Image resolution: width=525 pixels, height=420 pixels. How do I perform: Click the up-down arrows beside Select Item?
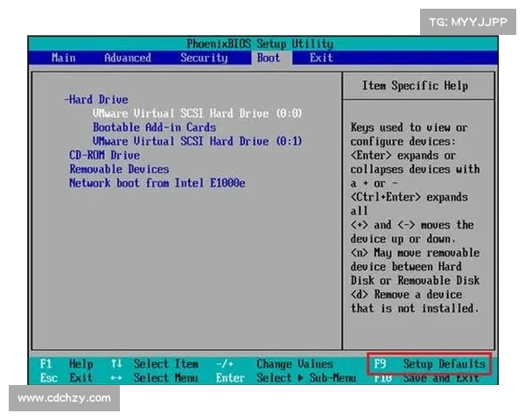tap(116, 363)
